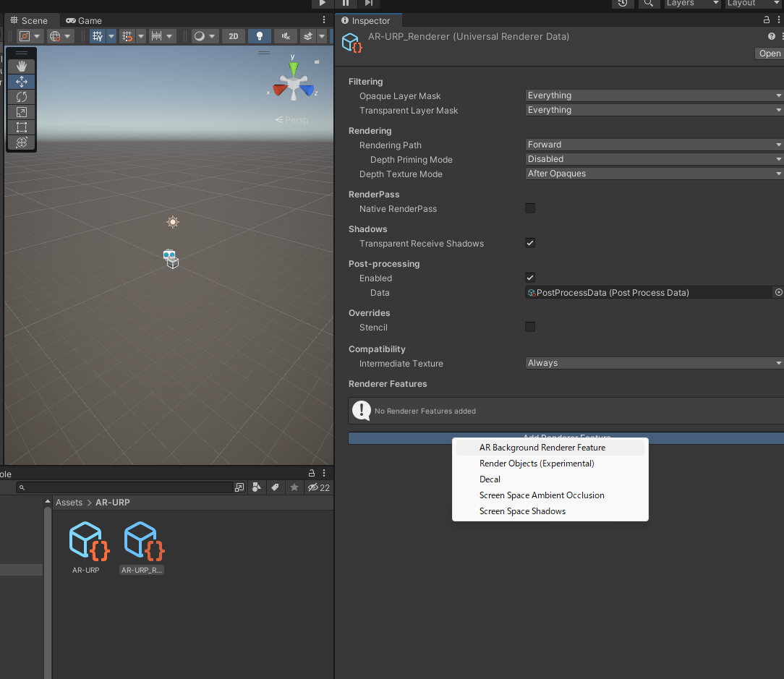Choose Render Objects (Experimental) entry
Viewport: 784px width, 679px height.
(550, 464)
